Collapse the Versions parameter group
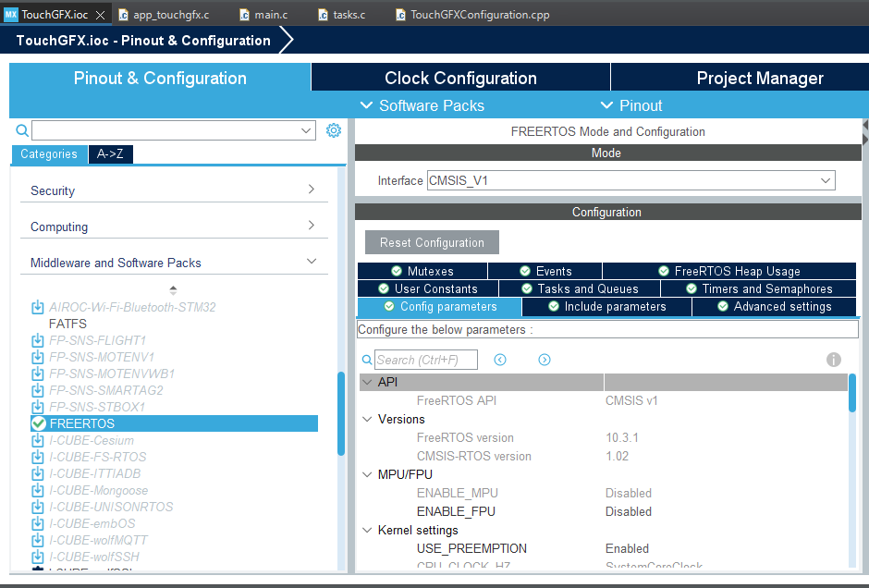Viewport: 869px width, 588px height. [367, 419]
